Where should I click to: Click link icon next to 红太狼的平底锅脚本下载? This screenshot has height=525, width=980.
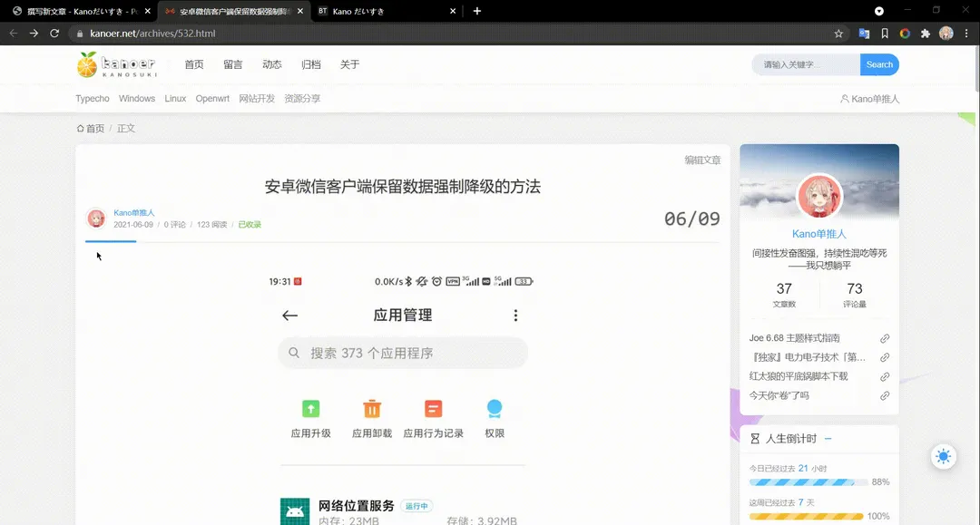[885, 377]
